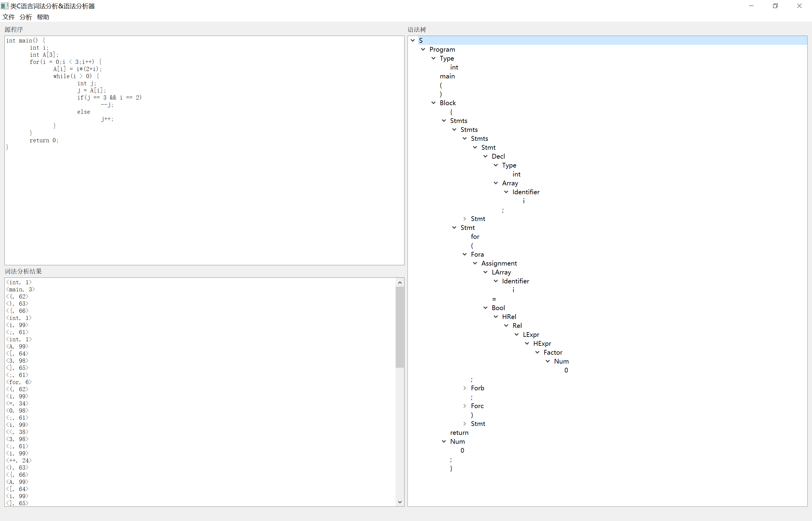812x521 pixels.
Task: Collapse the Assignment tree node
Action: pyautogui.click(x=475, y=263)
